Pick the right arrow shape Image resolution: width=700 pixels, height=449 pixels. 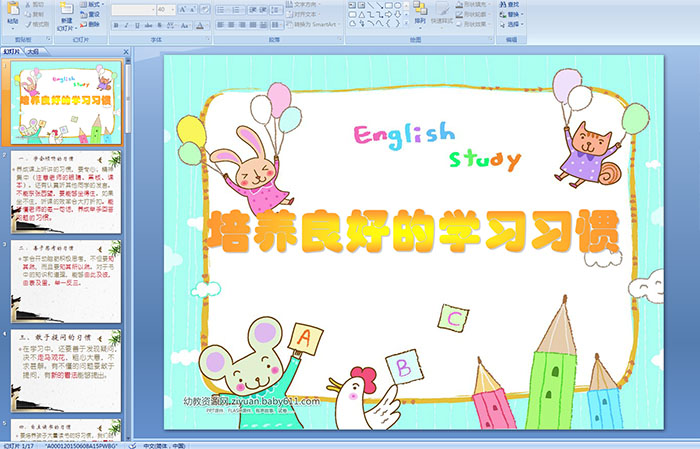tap(388, 14)
